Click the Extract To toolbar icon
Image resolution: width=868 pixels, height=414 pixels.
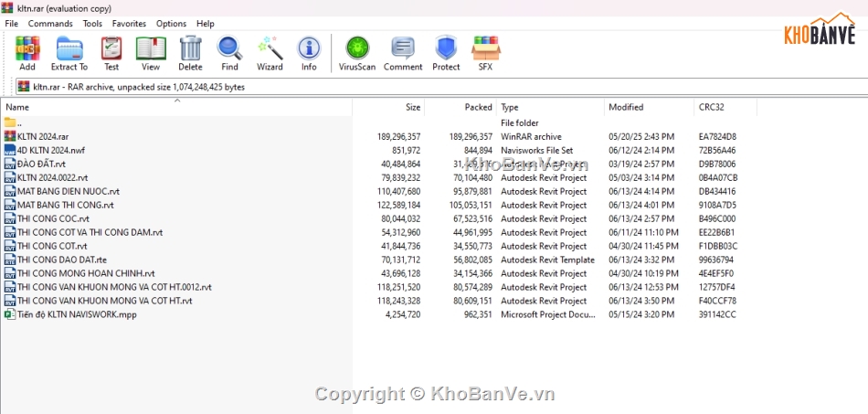click(x=69, y=48)
